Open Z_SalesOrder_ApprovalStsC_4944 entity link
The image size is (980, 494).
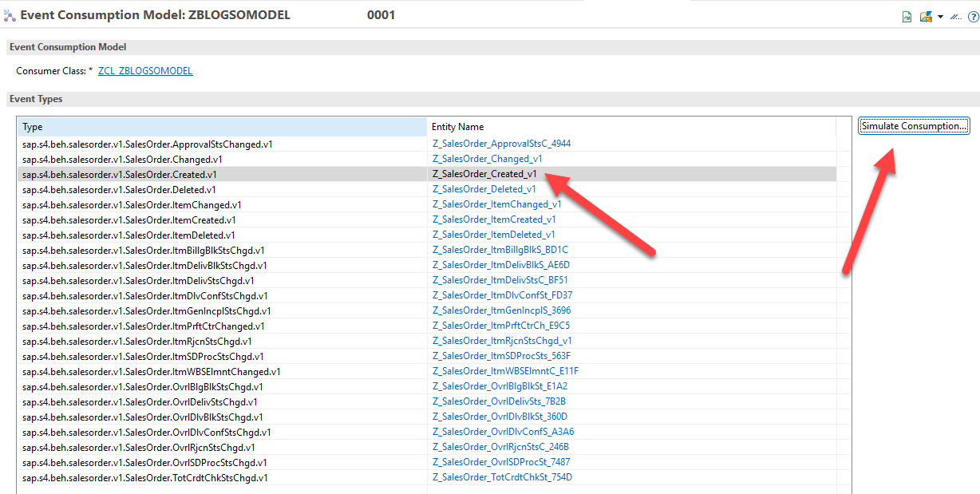coord(501,144)
